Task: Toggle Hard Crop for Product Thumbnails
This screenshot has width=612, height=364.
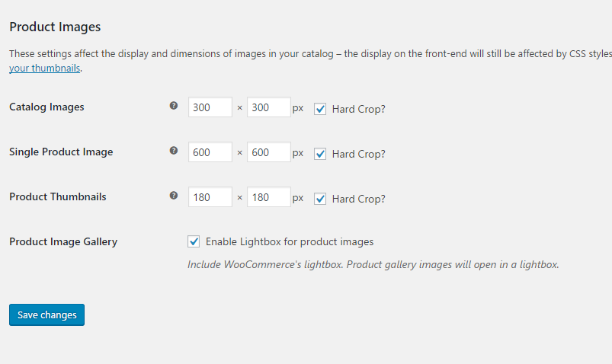Action: tap(320, 199)
